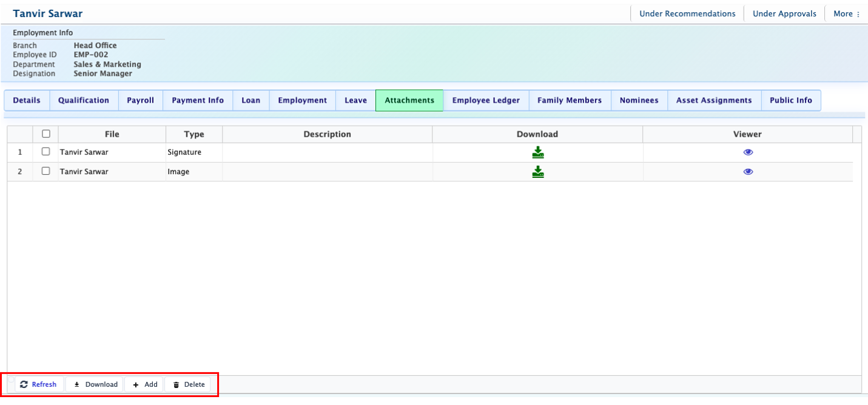Check the box for the Image row
This screenshot has width=868, height=405.
tap(45, 171)
